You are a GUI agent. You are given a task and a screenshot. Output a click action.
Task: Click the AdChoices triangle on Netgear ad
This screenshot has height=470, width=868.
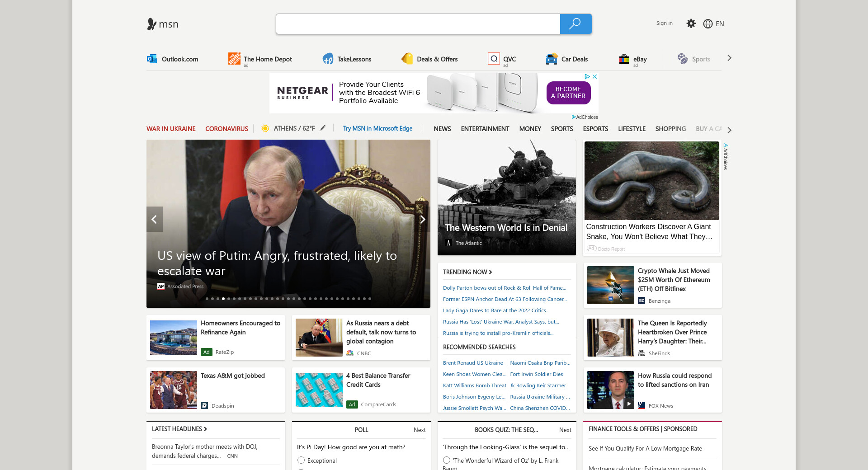587,77
